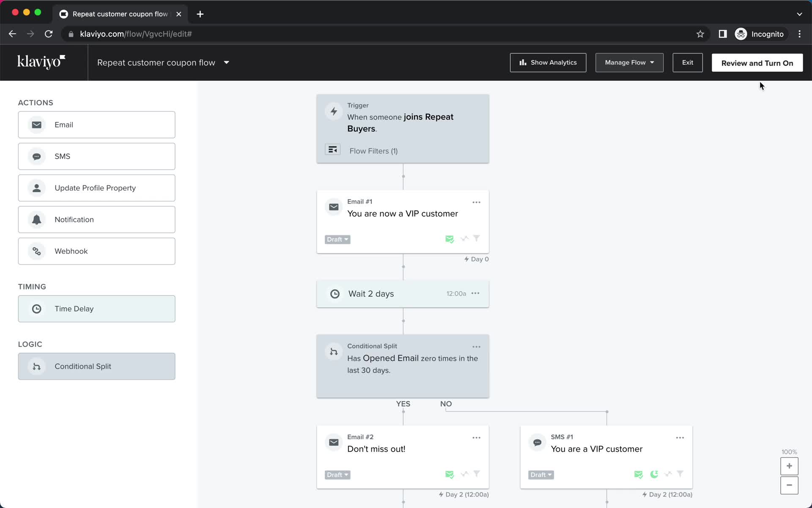Click the envelope icon on Email #2 card
This screenshot has width=812, height=508.
coord(334,442)
